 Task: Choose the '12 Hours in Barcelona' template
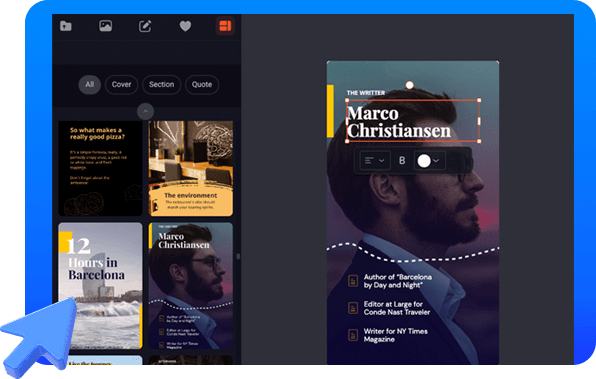coord(100,285)
